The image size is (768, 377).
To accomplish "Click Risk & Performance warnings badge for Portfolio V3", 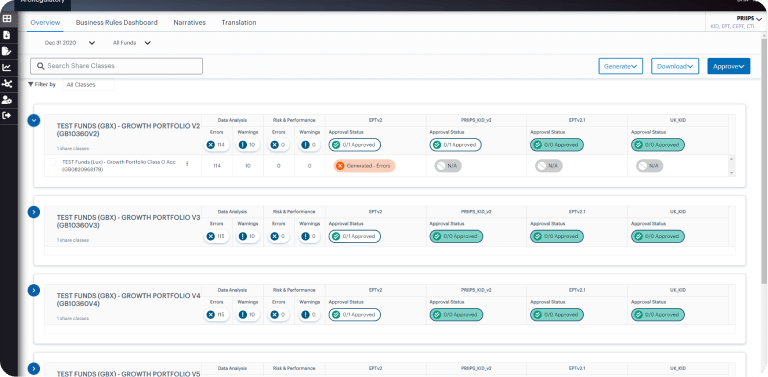I will pyautogui.click(x=310, y=236).
